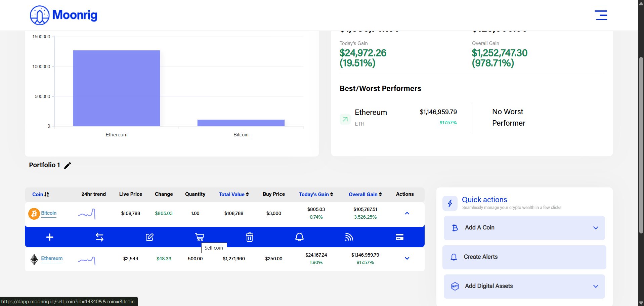The image size is (644, 306).
Task: Click the green arrow icon beside Ethereum performer
Action: click(x=345, y=119)
